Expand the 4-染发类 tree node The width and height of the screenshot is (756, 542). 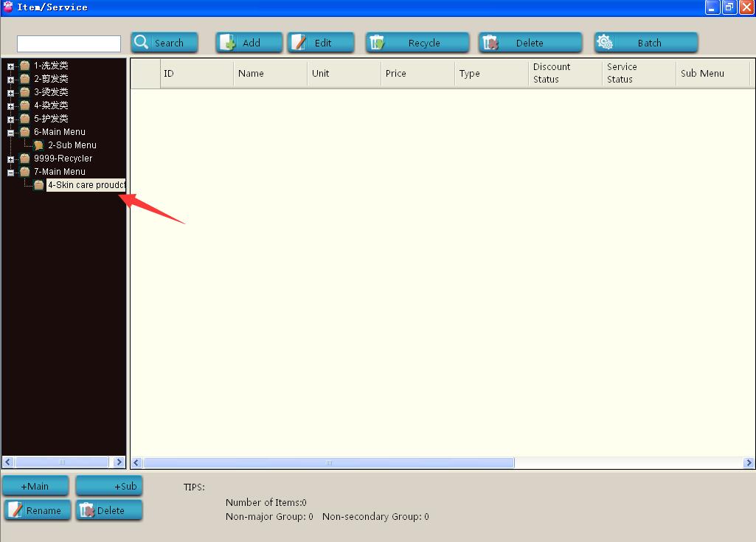[x=10, y=106]
